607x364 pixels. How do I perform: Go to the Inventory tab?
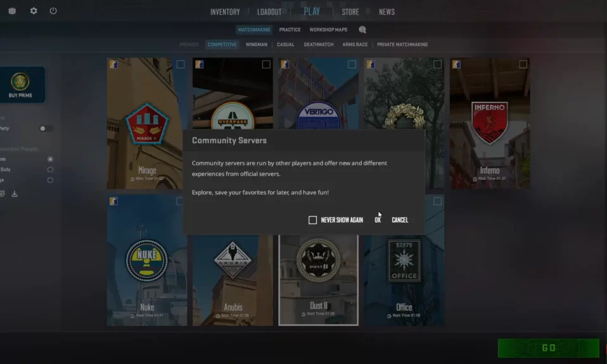225,12
